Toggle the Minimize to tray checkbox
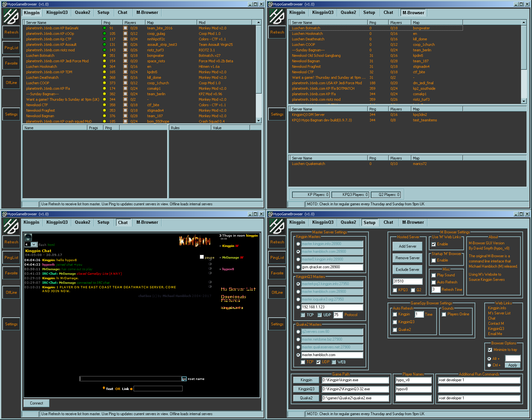Image resolution: width=532 pixels, height=420 pixels. click(490, 350)
